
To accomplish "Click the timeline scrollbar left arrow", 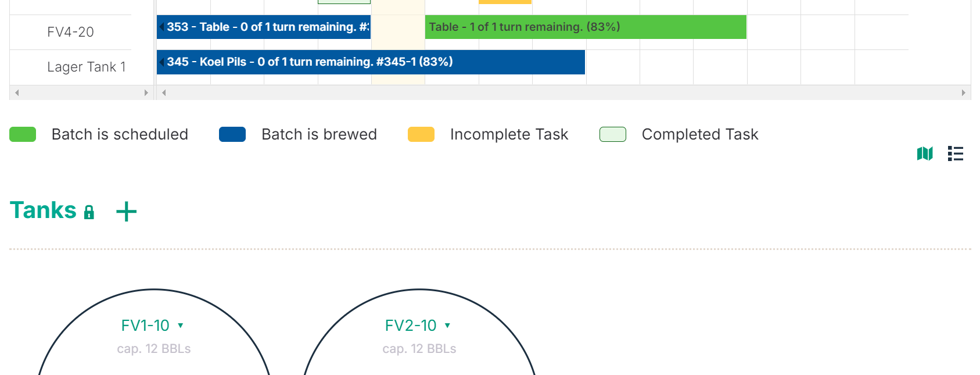I will click(x=164, y=93).
